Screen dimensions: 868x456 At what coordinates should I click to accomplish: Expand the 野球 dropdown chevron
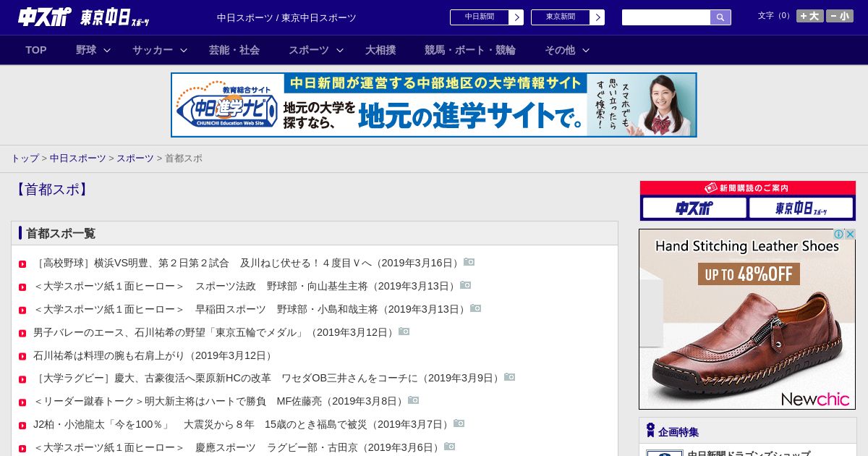tap(107, 50)
